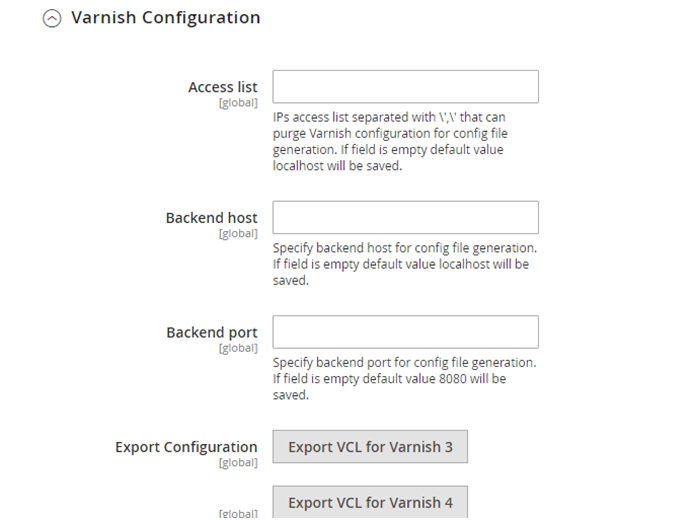Click the [global] scope under Backend port
Image resolution: width=694 pixels, height=520 pixels.
[238, 348]
